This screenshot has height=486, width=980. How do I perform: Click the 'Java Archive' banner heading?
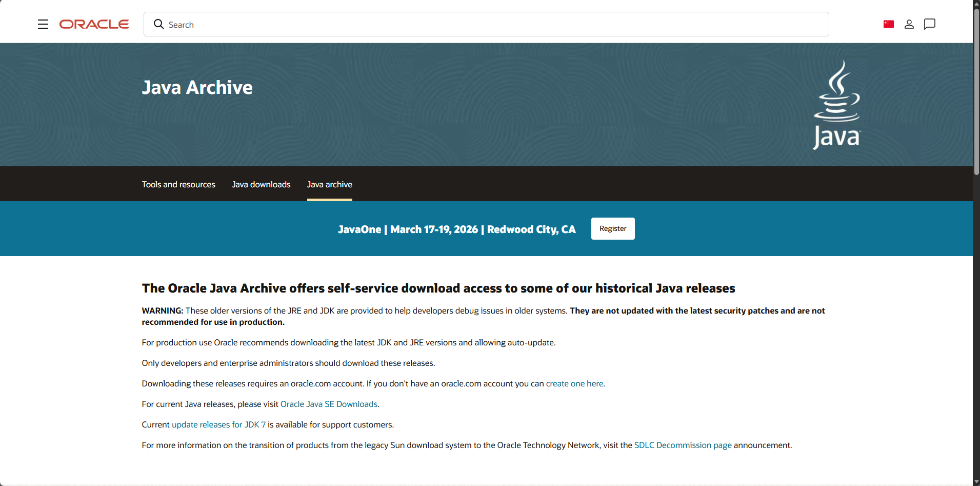click(x=197, y=87)
